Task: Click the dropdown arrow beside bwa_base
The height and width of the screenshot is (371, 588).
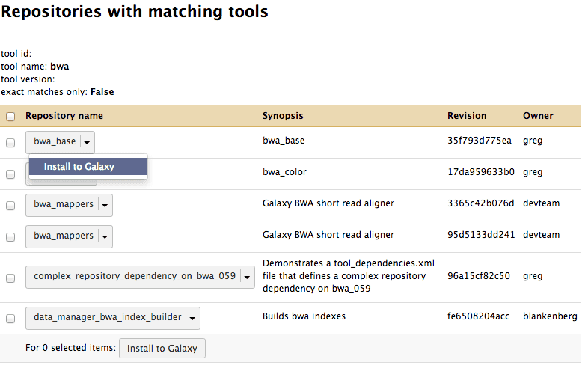Action: 88,142
